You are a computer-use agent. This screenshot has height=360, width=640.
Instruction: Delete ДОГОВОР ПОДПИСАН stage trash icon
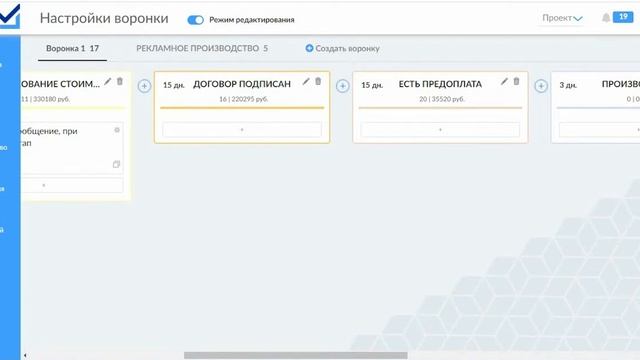click(318, 81)
